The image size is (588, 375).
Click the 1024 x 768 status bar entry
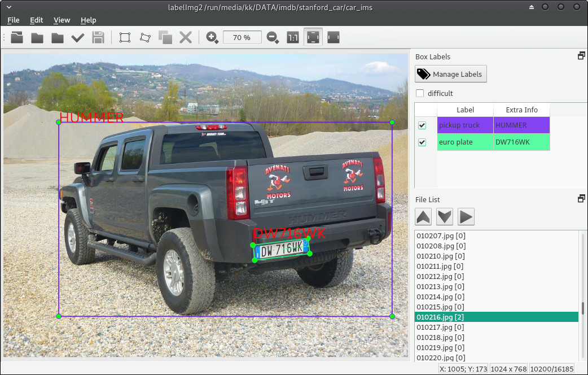tap(508, 369)
